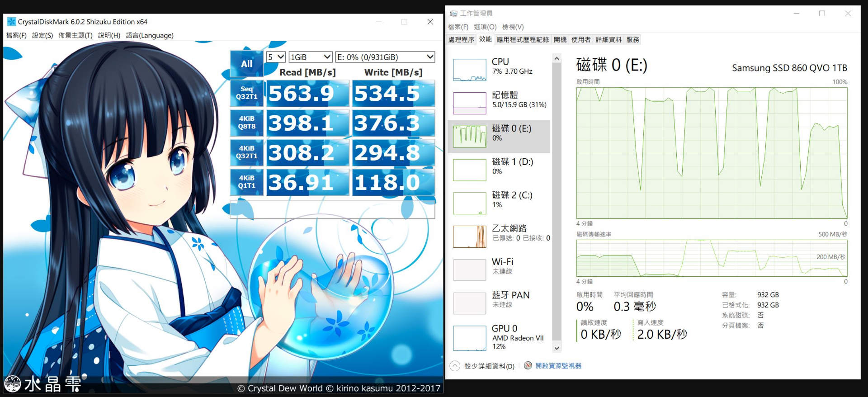Run the Seq Q32T1 test
Image resolution: width=868 pixels, height=397 pixels.
[246, 93]
